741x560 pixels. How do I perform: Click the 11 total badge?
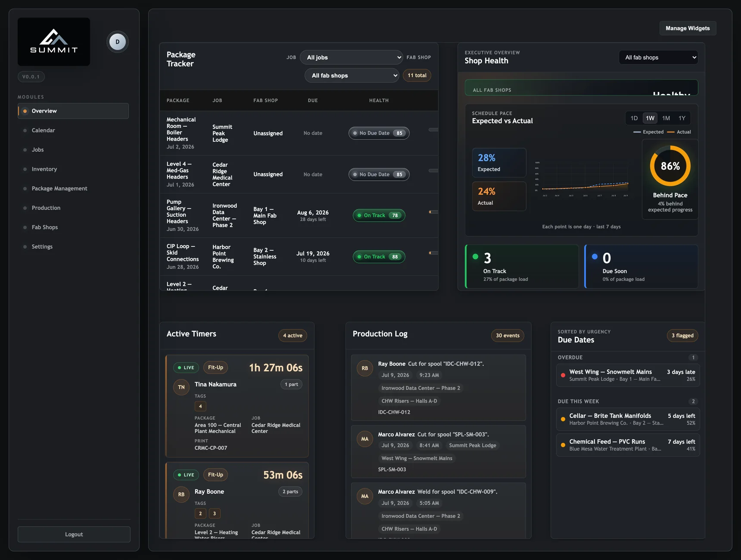[417, 75]
